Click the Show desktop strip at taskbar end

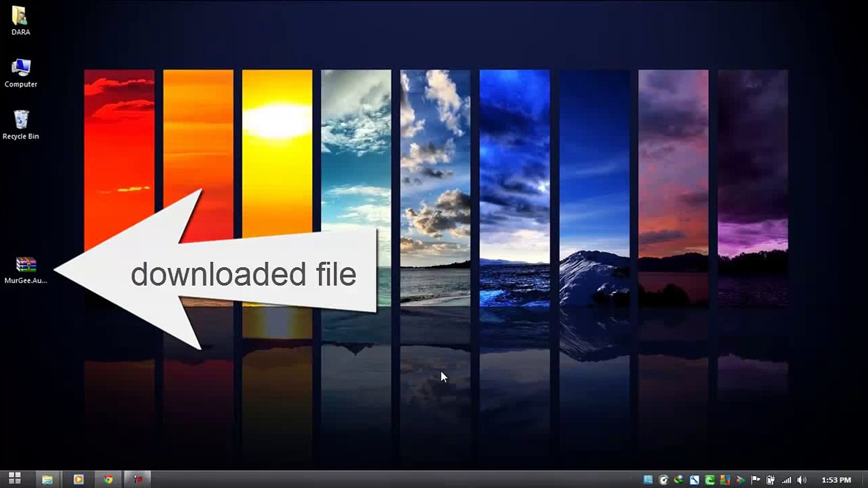(865, 480)
